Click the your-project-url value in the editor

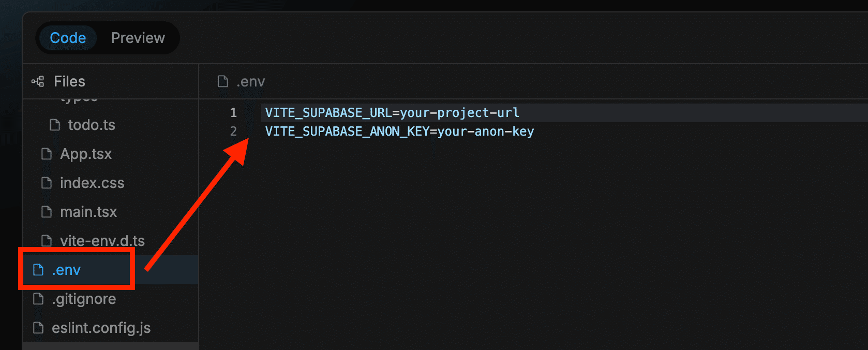[459, 113]
